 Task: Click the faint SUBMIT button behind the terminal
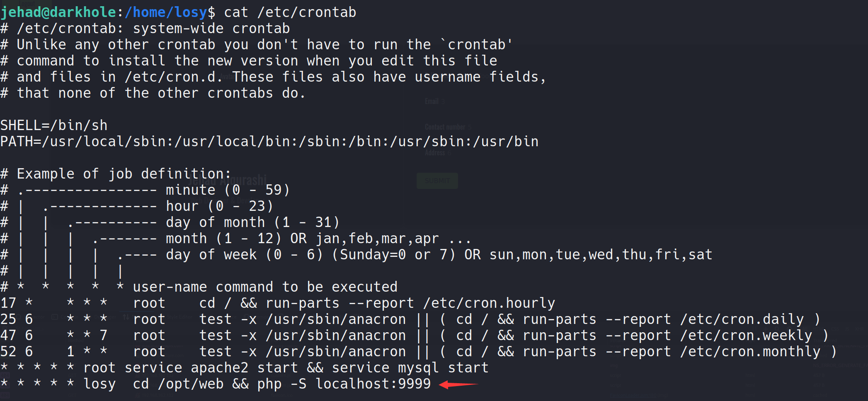pos(437,181)
